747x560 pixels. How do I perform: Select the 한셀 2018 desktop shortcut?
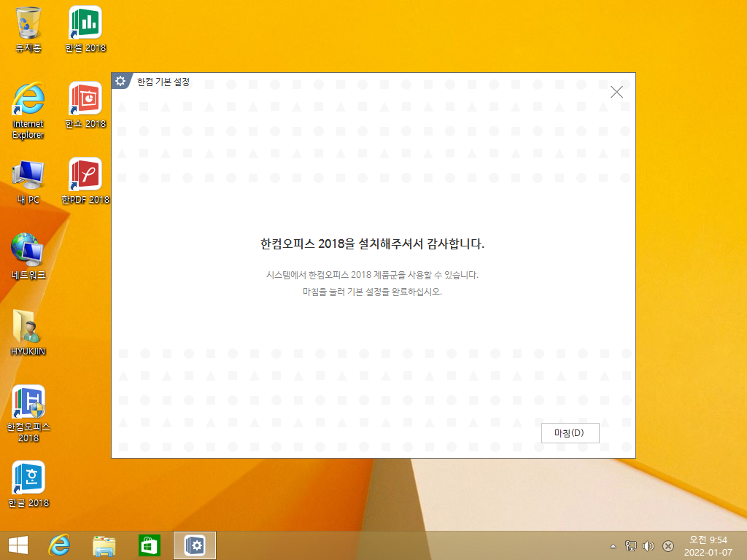[x=85, y=29]
